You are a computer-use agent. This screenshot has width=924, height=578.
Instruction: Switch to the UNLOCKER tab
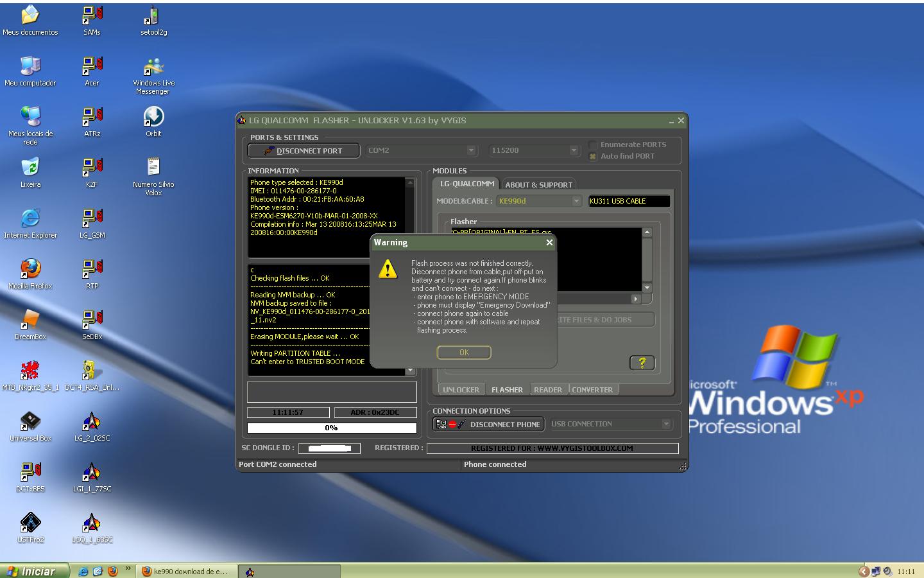[461, 390]
